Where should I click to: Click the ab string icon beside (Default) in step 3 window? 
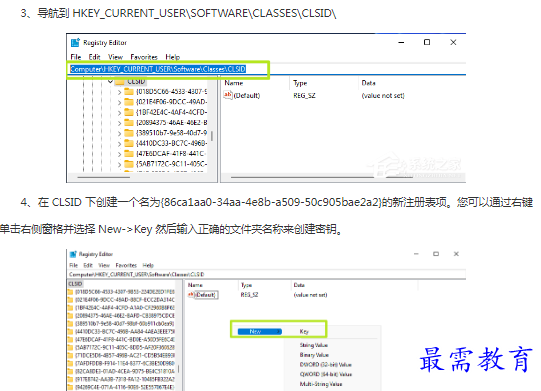pos(228,95)
